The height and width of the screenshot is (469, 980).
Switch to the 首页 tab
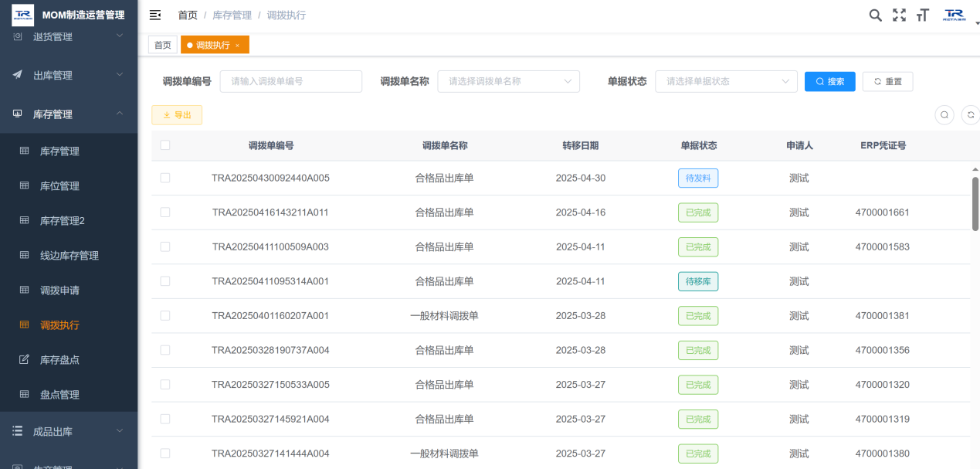pyautogui.click(x=163, y=46)
